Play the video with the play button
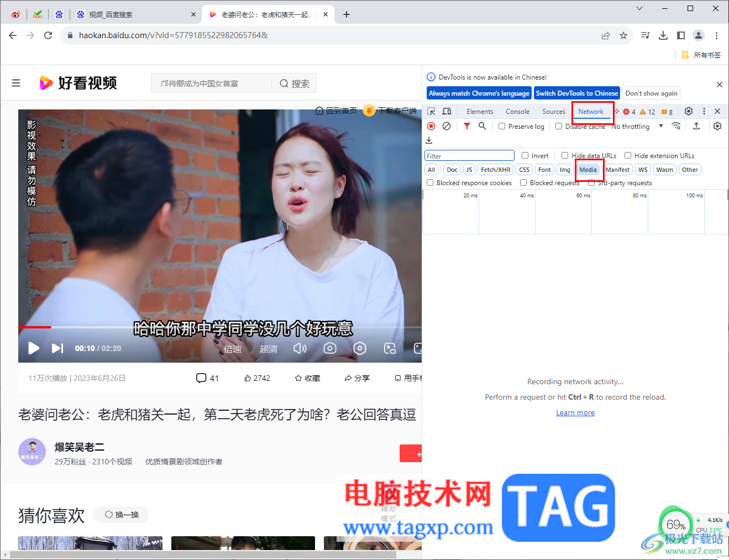 pos(34,348)
